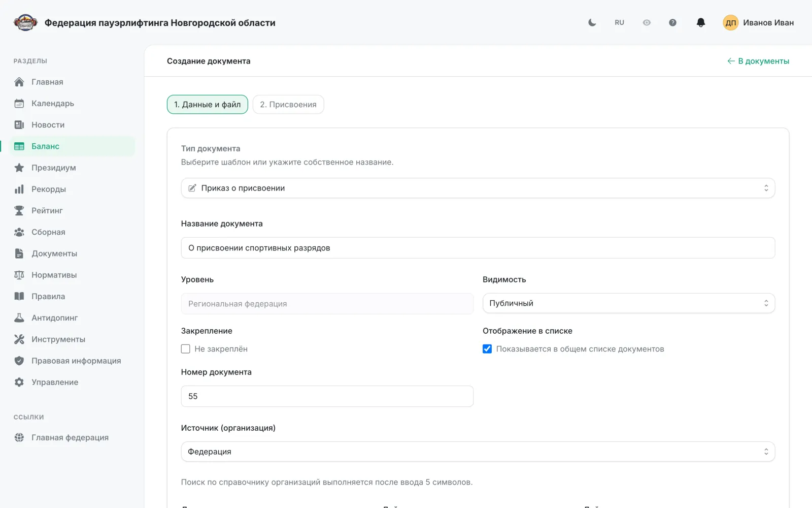Switch to step 2. Присвоения
This screenshot has height=508, width=812.
(288, 104)
